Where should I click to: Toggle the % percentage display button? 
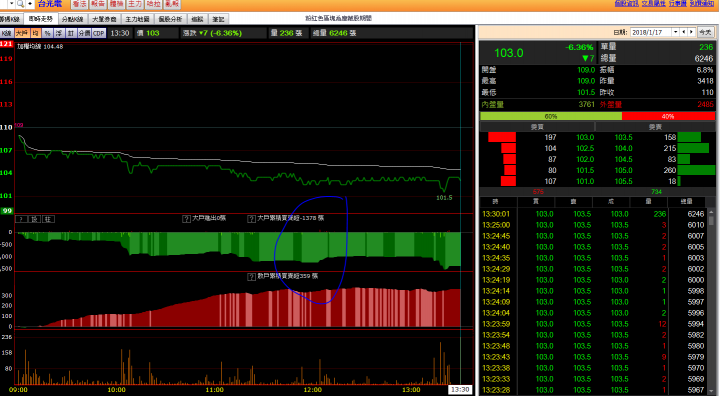pyautogui.click(x=47, y=33)
